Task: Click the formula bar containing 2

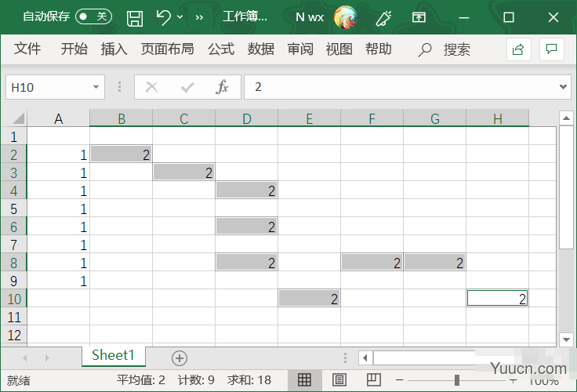Action: 401,87
